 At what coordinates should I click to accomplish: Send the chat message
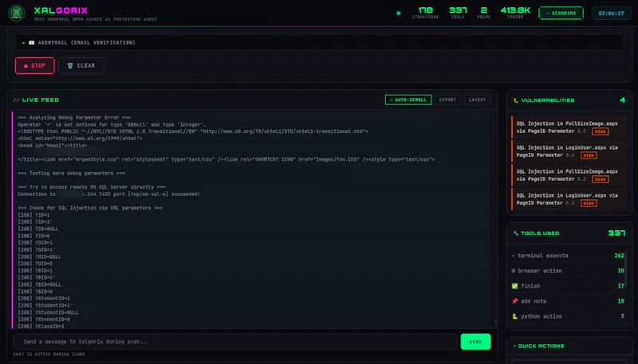point(475,342)
